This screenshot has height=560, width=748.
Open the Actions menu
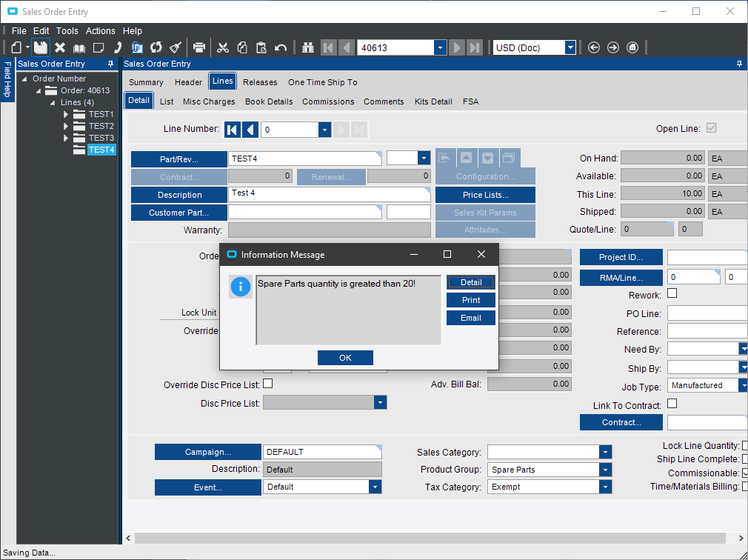tap(100, 30)
